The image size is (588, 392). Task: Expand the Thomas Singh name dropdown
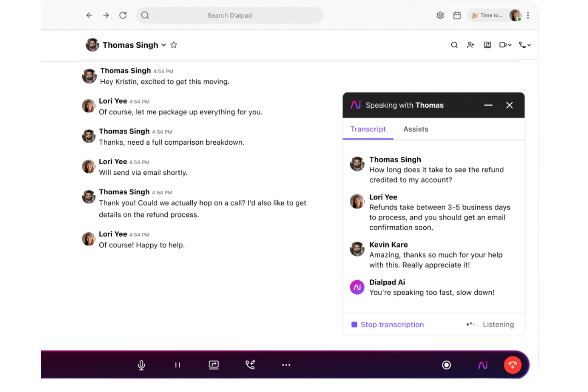(163, 45)
